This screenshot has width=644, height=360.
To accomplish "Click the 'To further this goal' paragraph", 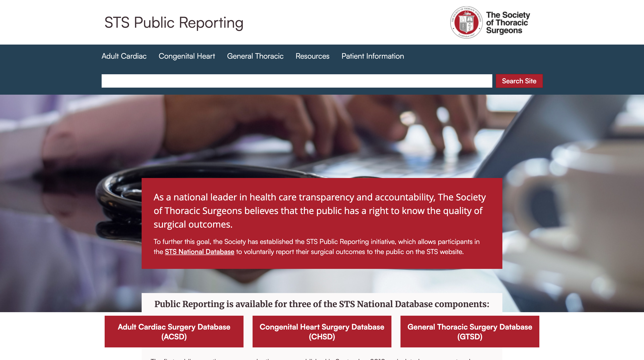I will (316, 247).
